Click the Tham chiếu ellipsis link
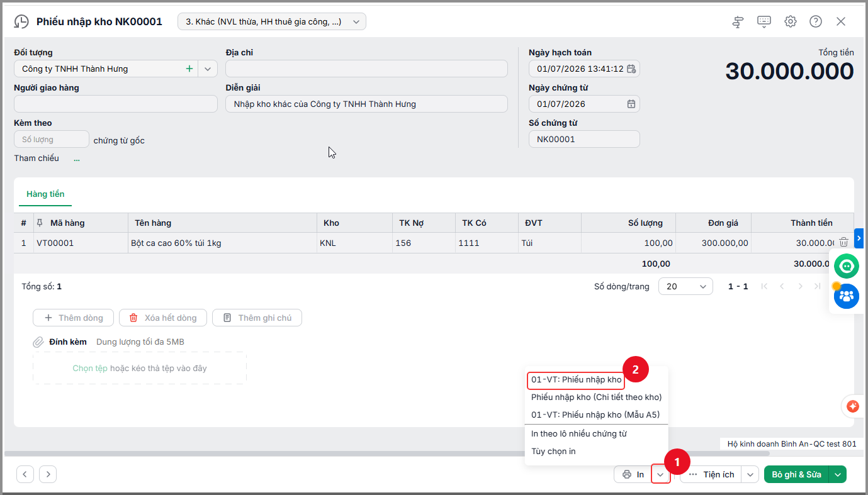This screenshot has height=495, width=868. pyautogui.click(x=77, y=159)
